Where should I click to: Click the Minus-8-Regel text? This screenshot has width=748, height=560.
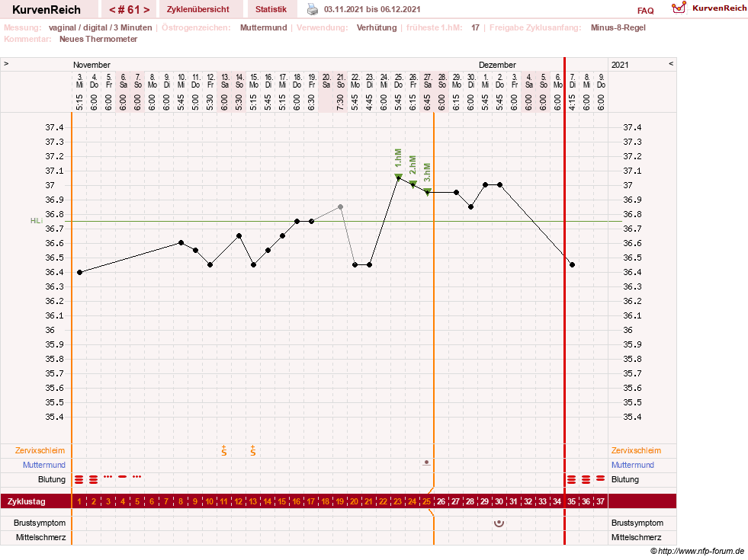point(618,27)
